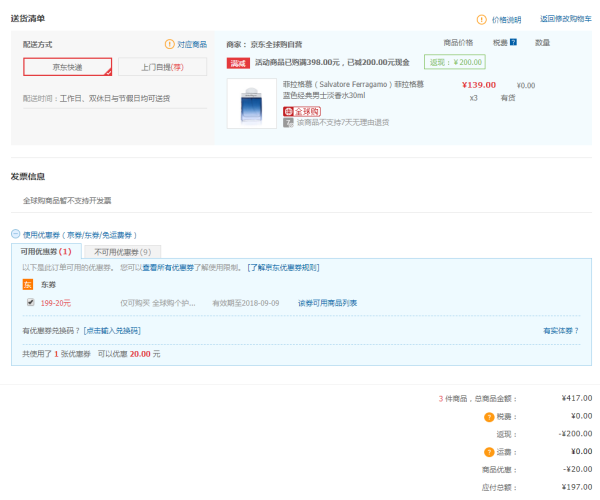Screen dimensions: 600x500
Task: Open 查看所有优惠券 link
Action: 168,267
